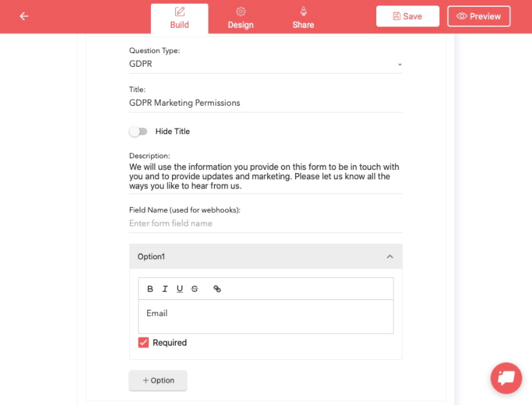Toggle the Hide Title switch
This screenshot has height=405, width=532.
(x=138, y=131)
